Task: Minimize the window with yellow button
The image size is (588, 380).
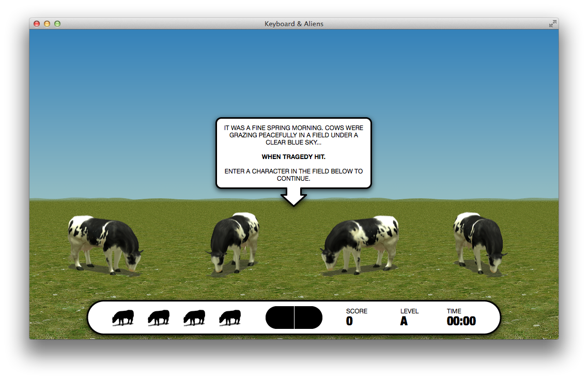Action: pyautogui.click(x=47, y=24)
